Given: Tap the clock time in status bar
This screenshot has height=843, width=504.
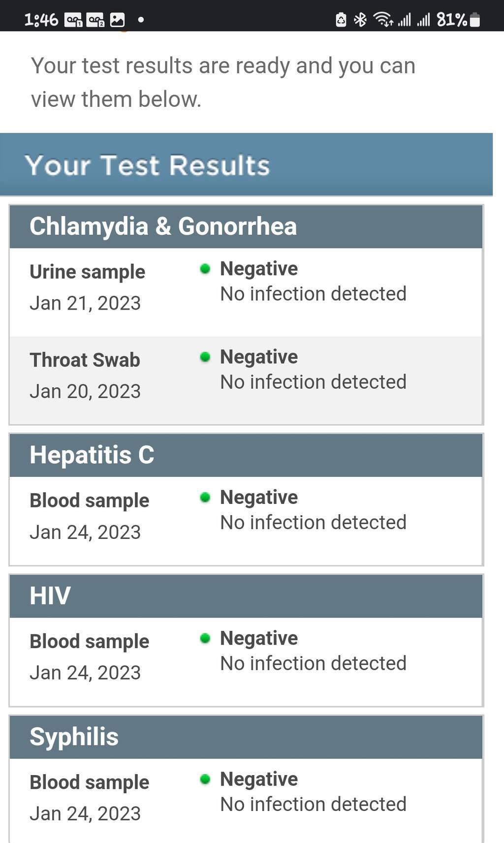Looking at the screenshot, I should point(41,20).
